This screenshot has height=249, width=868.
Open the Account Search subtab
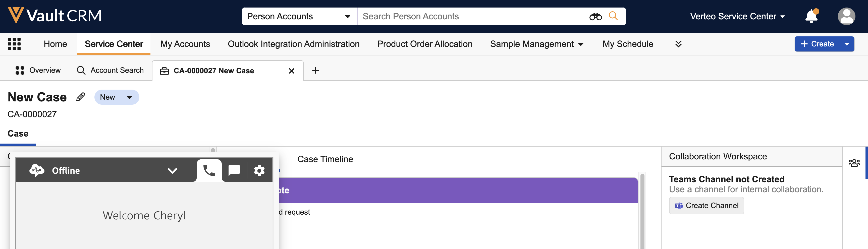point(110,71)
